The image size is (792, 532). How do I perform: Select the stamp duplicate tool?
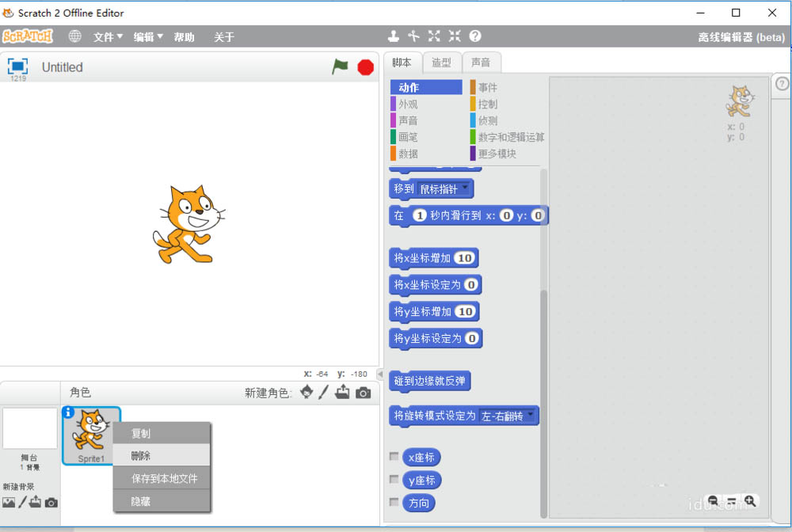(394, 36)
